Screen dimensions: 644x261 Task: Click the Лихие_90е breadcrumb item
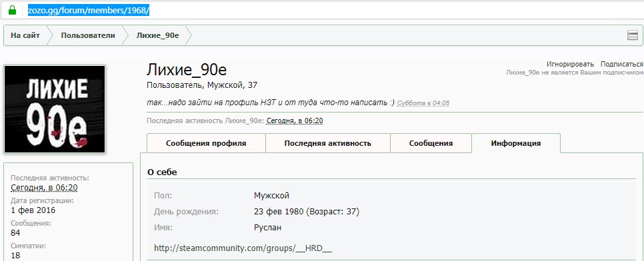(x=158, y=35)
